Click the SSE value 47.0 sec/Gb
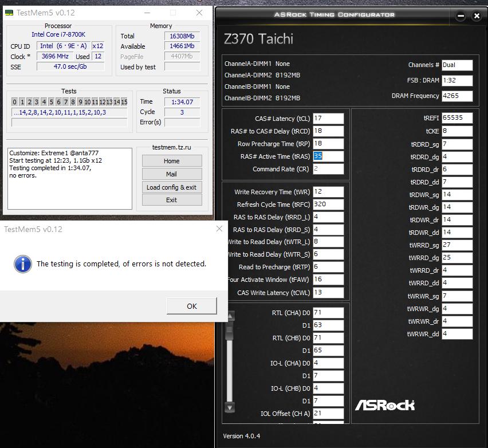 click(x=70, y=66)
